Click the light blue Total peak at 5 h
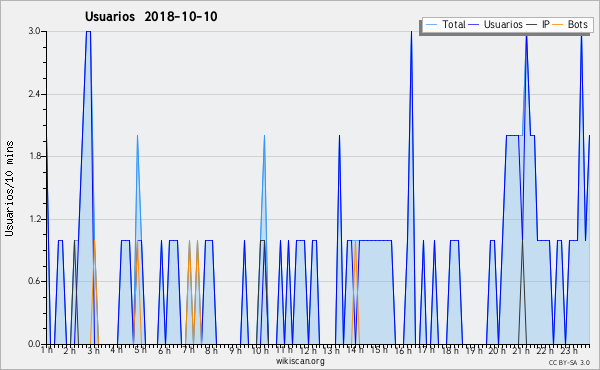Viewport: 600px width, 370px height. pyautogui.click(x=137, y=137)
